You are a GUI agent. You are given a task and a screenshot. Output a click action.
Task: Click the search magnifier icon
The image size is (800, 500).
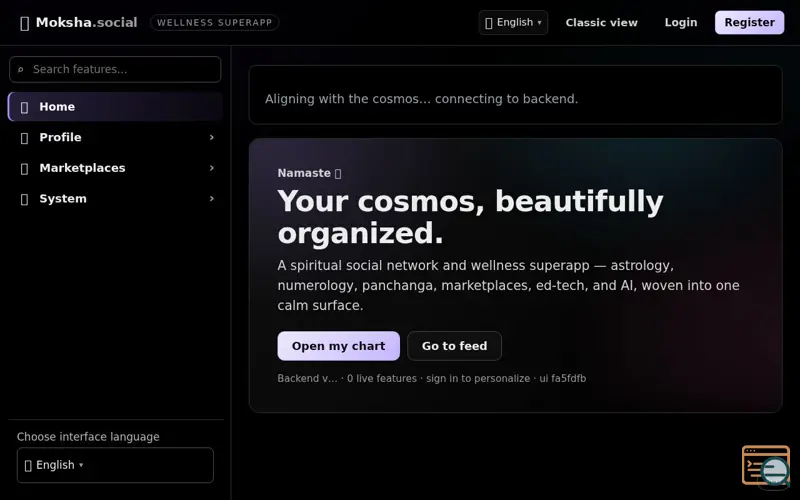[x=20, y=69]
